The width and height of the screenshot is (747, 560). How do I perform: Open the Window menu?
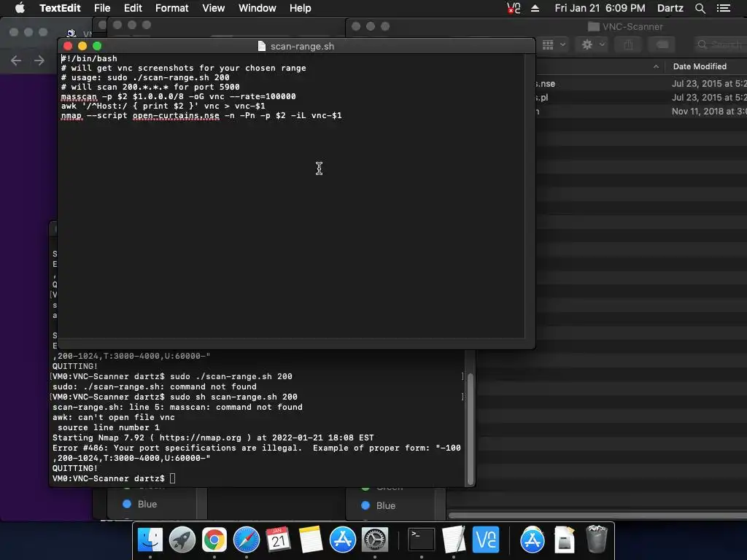coord(258,8)
